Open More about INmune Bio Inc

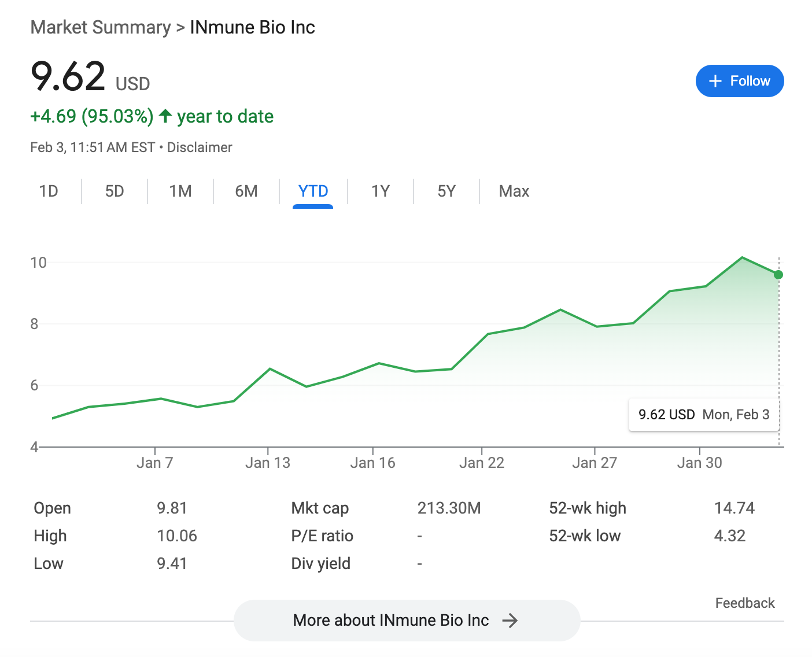pos(407,621)
